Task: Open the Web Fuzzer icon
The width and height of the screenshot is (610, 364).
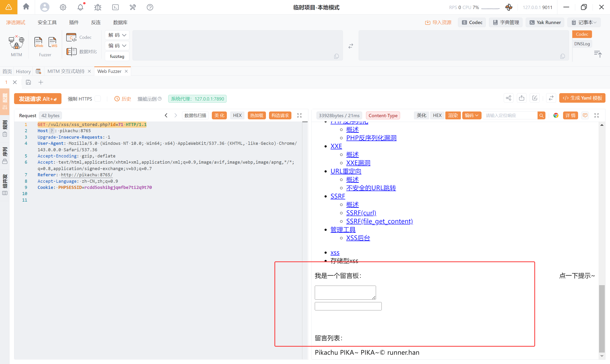Action: [x=39, y=42]
